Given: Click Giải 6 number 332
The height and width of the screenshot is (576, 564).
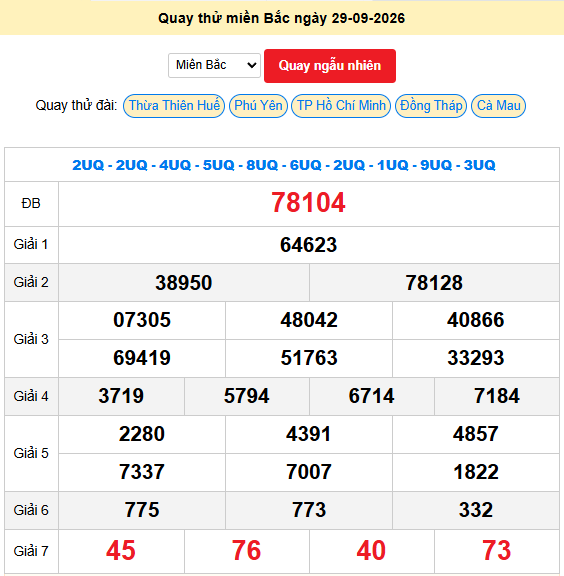Looking at the screenshot, I should point(476,510).
